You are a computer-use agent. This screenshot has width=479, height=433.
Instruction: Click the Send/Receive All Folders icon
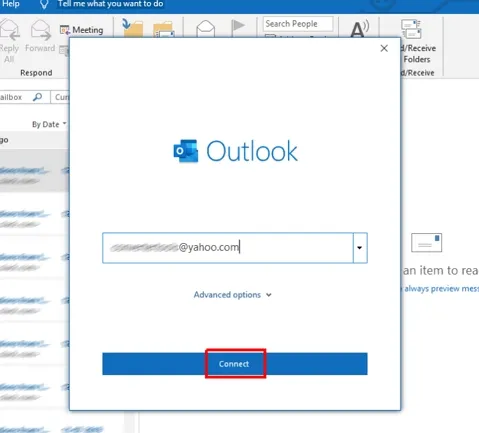(x=411, y=29)
